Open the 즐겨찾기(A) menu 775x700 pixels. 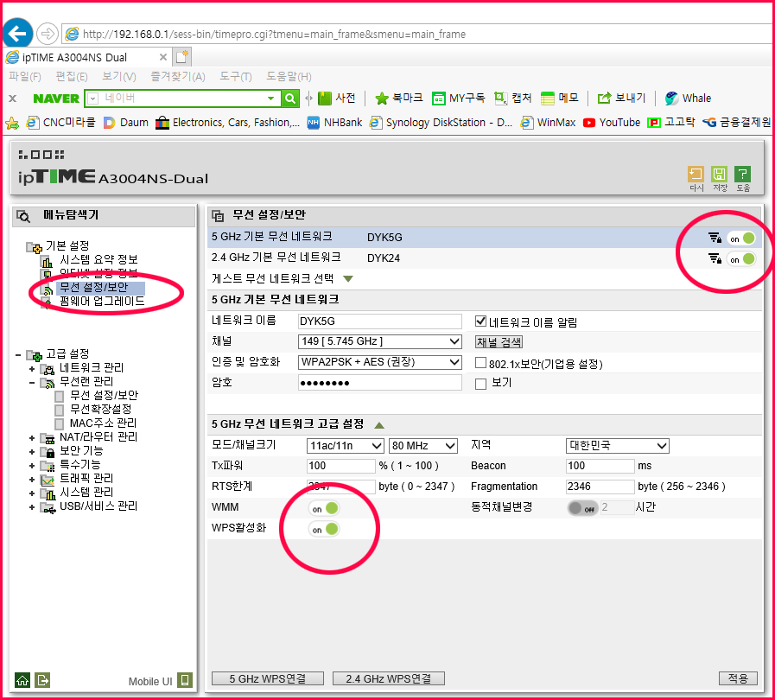click(177, 77)
